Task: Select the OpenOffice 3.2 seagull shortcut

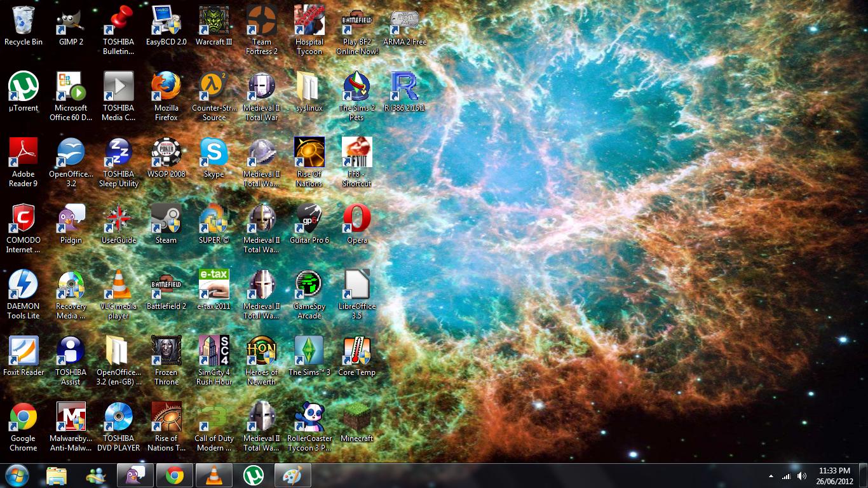Action: [x=71, y=163]
